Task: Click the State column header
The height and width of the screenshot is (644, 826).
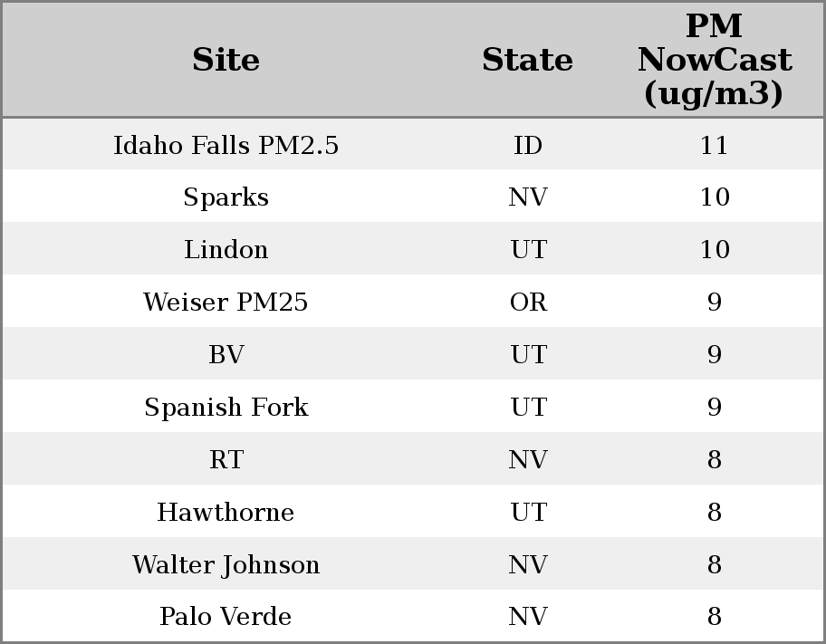Action: 527,60
